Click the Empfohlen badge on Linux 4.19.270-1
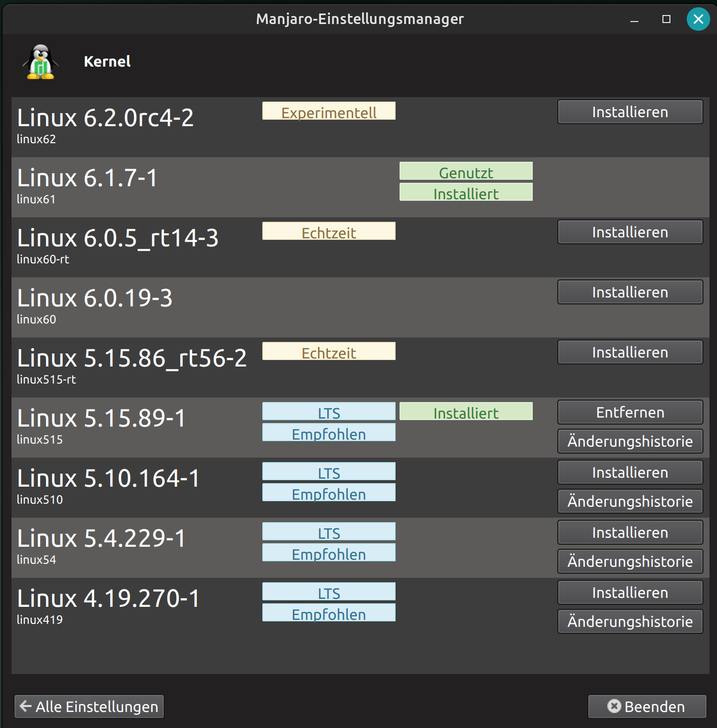Viewport: 717px width, 728px height. click(328, 613)
